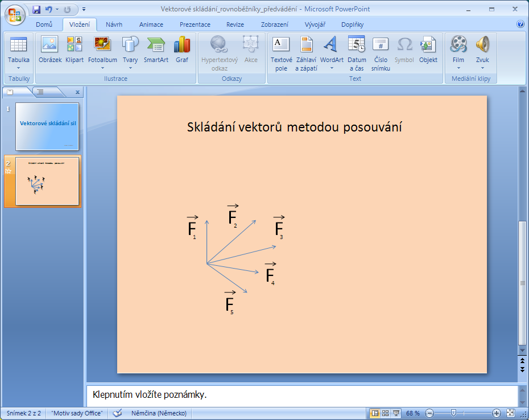Undo the last action
This screenshot has height=420, width=529.
[x=49, y=10]
